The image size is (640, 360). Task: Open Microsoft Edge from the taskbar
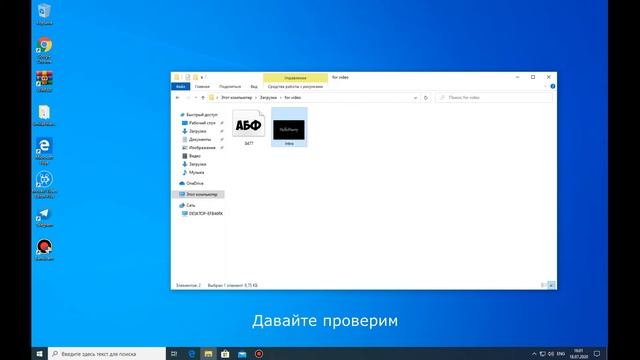[191, 353]
